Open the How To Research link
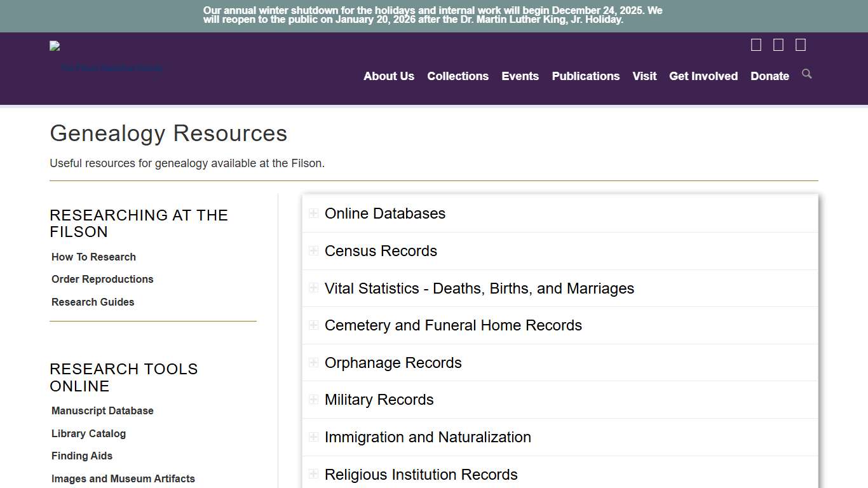 93,257
